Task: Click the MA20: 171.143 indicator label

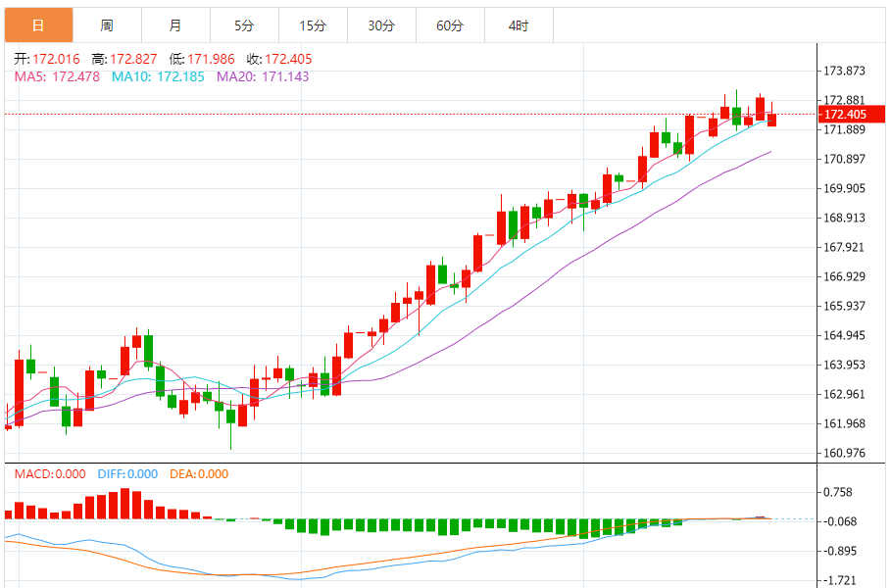Action: 263,76
